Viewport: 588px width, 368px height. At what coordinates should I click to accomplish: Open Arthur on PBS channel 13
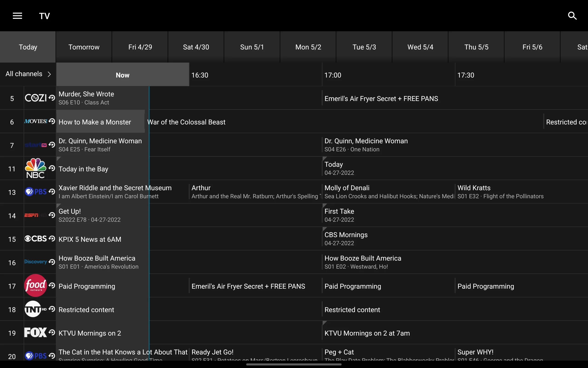255,192
